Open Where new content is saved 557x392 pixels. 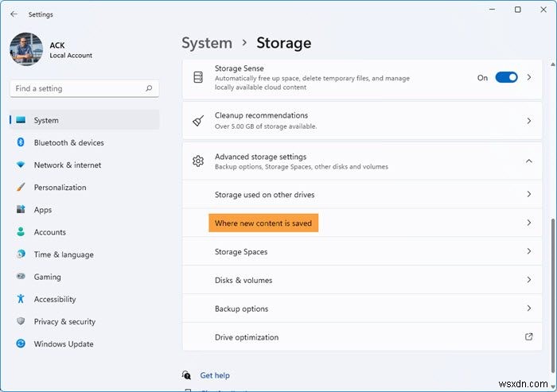point(263,223)
